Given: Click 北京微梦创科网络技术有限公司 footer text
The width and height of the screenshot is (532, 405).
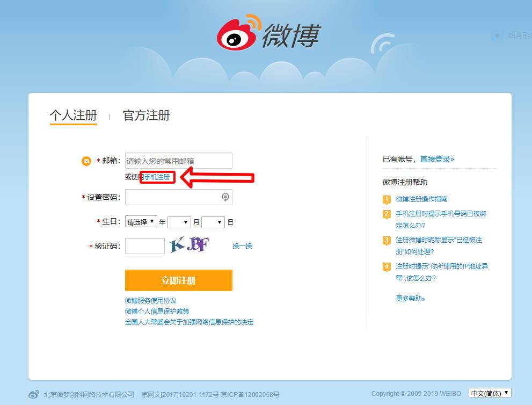Looking at the screenshot, I should pyautogui.click(x=89, y=394).
